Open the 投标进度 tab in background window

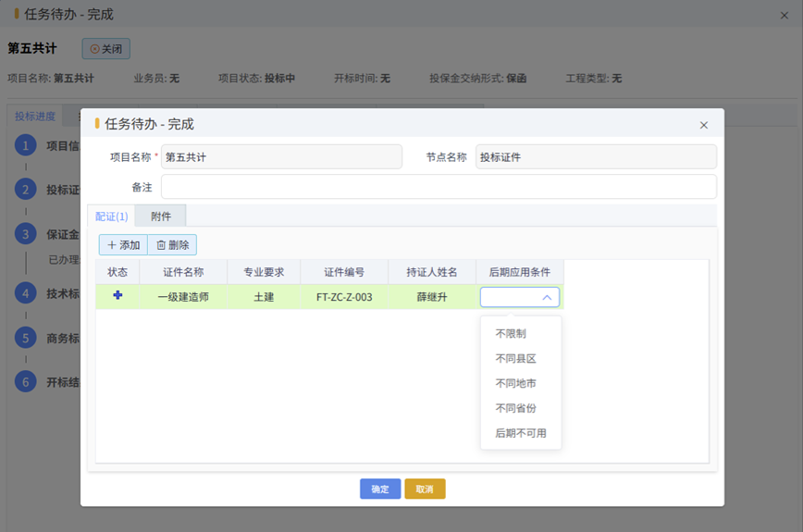coord(35,117)
